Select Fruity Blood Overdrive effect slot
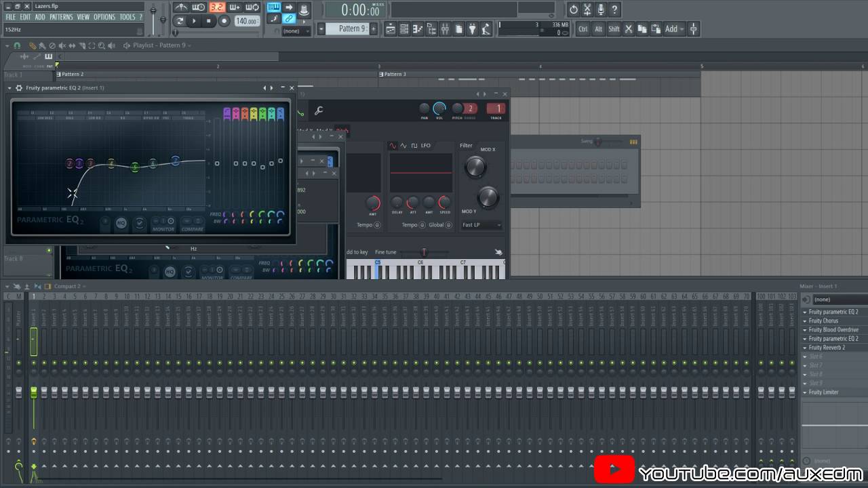This screenshot has width=868, height=488. [833, 330]
